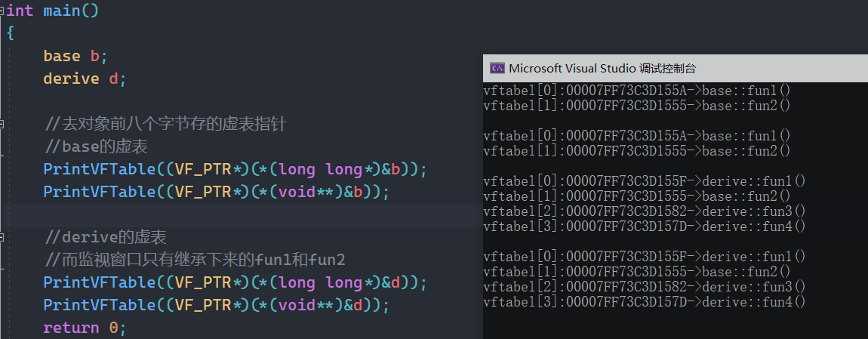Click PrintVFTable call with (void**)&d
The image size is (868, 339).
coord(216,305)
